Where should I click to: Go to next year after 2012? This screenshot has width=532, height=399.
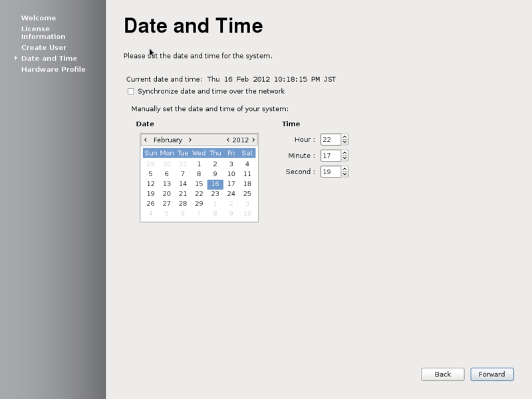click(253, 140)
